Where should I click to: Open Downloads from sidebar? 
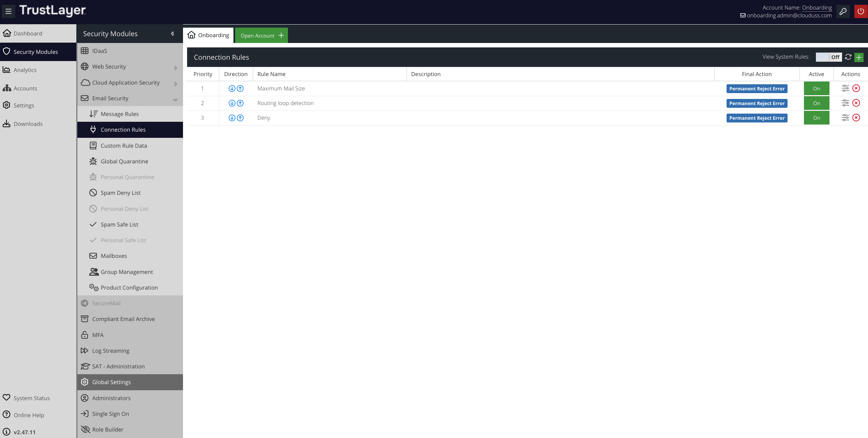pos(38,124)
